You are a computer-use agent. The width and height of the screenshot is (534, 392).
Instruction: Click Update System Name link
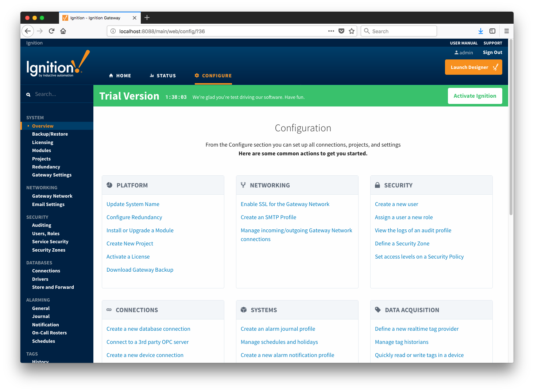(133, 204)
